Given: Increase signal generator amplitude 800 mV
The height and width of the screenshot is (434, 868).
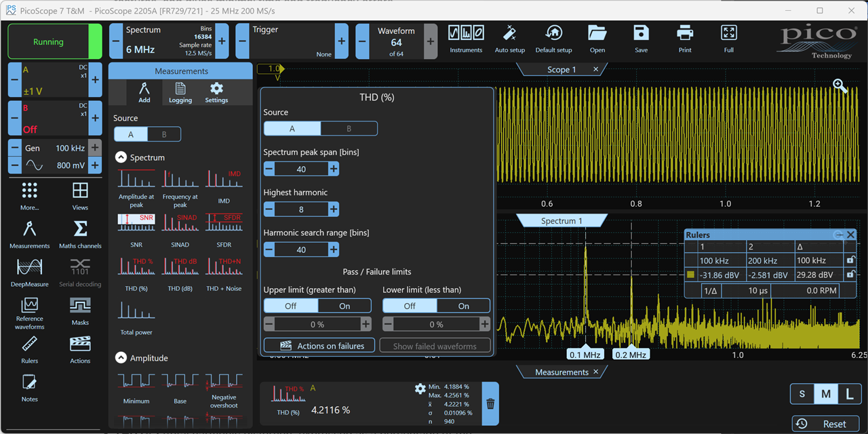Looking at the screenshot, I should point(95,165).
